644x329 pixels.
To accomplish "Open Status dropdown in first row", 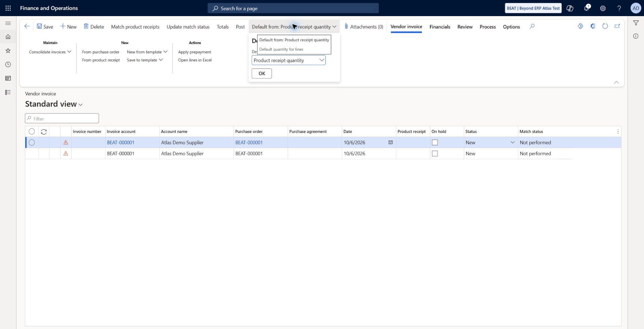I will [513, 143].
